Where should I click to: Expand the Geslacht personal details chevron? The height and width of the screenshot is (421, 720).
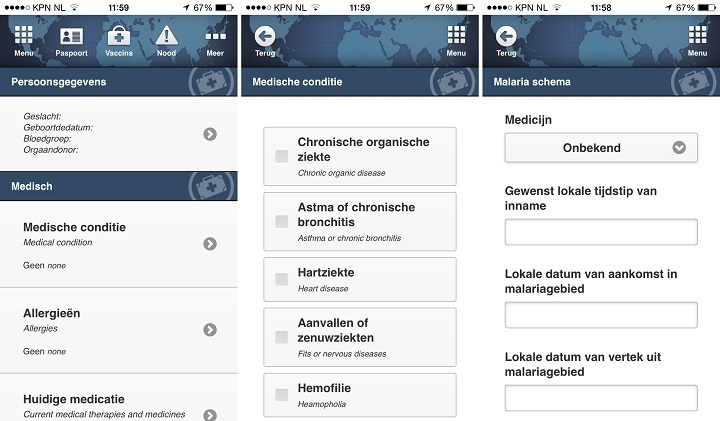[210, 134]
